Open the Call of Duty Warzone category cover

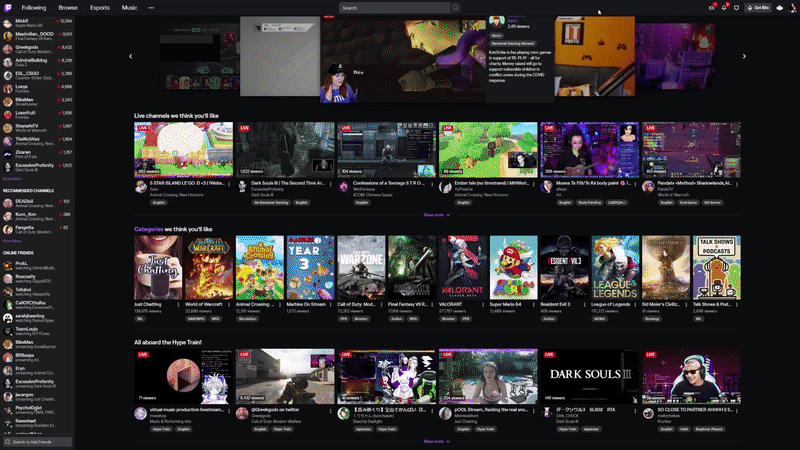361,267
